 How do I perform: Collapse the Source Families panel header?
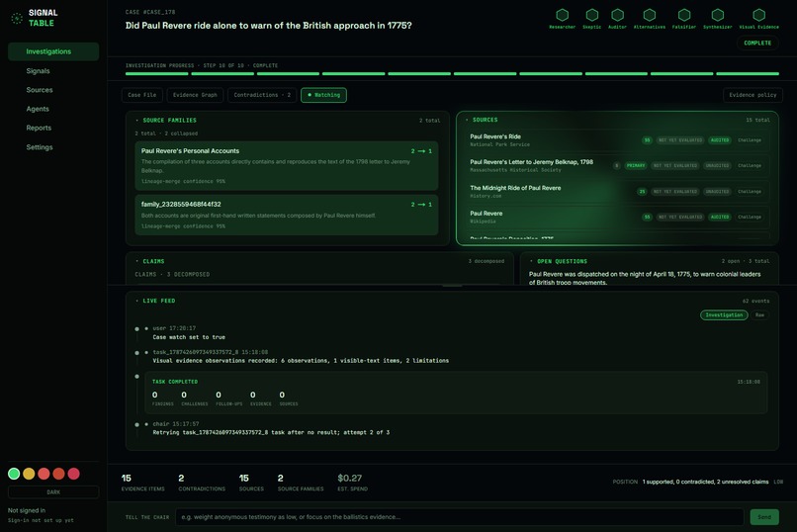tap(169, 121)
